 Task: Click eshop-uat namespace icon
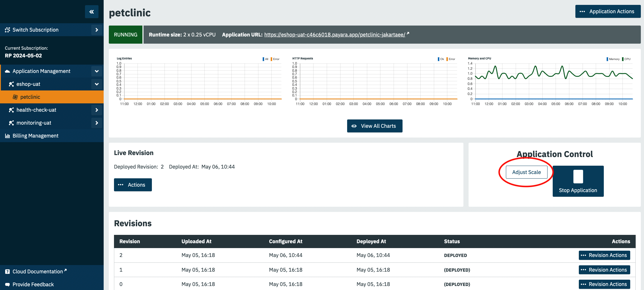coord(11,84)
